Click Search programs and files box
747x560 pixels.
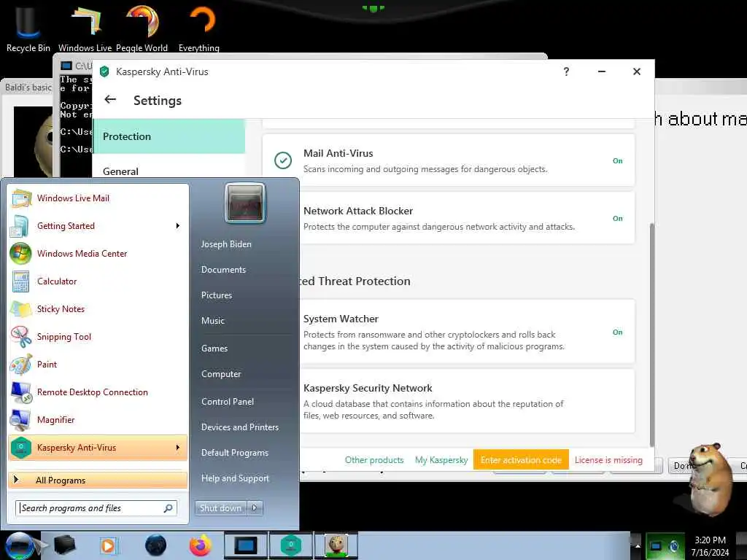[x=96, y=508]
